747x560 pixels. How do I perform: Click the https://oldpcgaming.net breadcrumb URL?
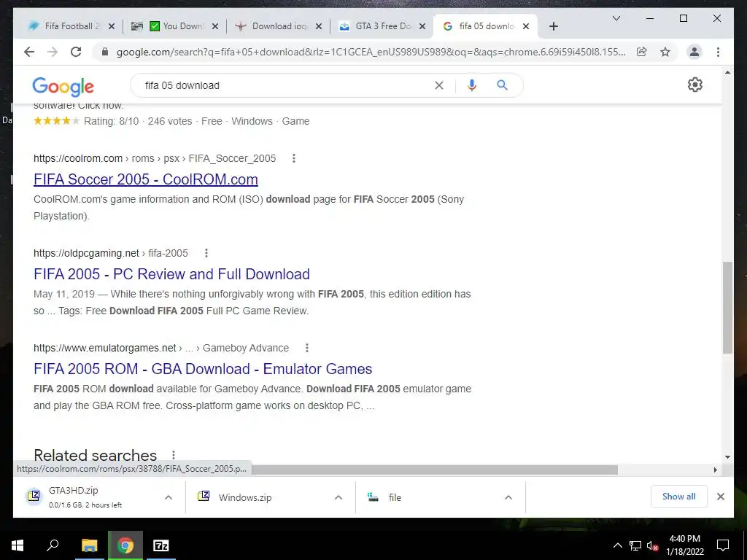(86, 253)
